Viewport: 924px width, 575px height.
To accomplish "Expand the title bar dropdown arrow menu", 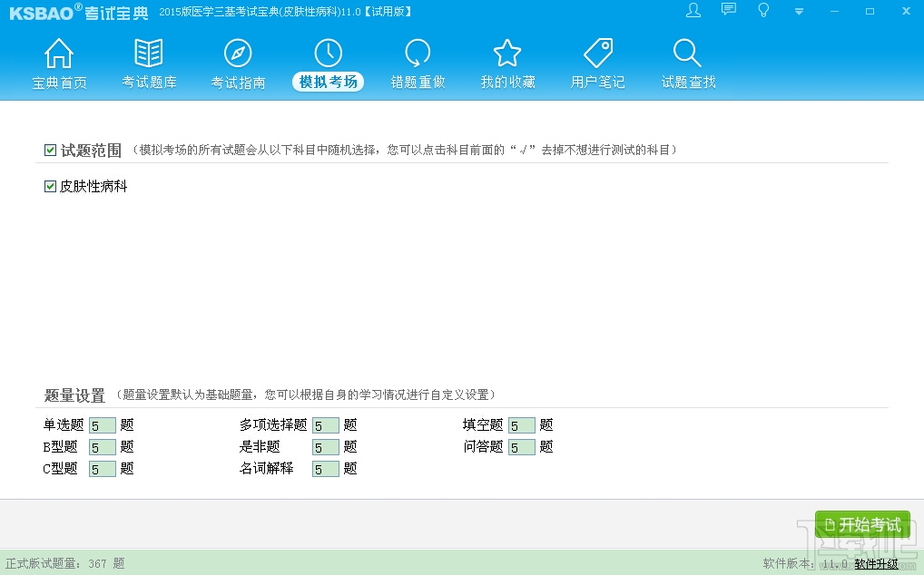I will pyautogui.click(x=799, y=11).
